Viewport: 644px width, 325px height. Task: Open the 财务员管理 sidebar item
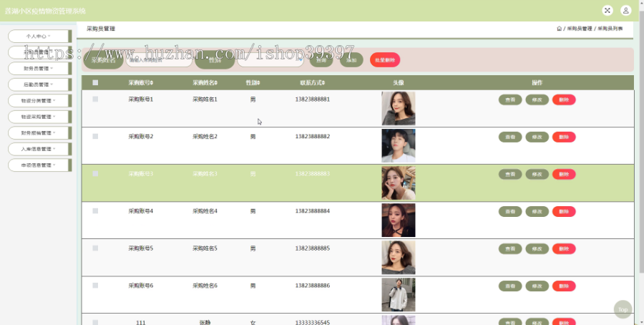tap(38, 68)
